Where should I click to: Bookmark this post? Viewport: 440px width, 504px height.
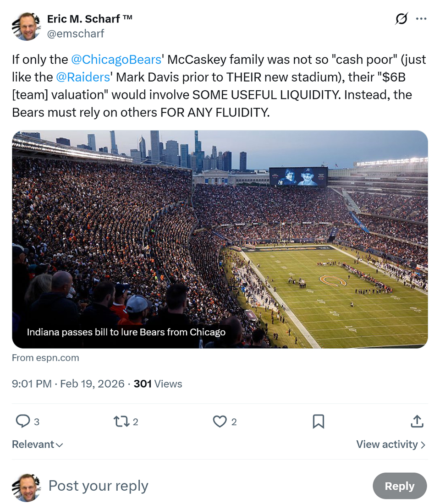(318, 421)
